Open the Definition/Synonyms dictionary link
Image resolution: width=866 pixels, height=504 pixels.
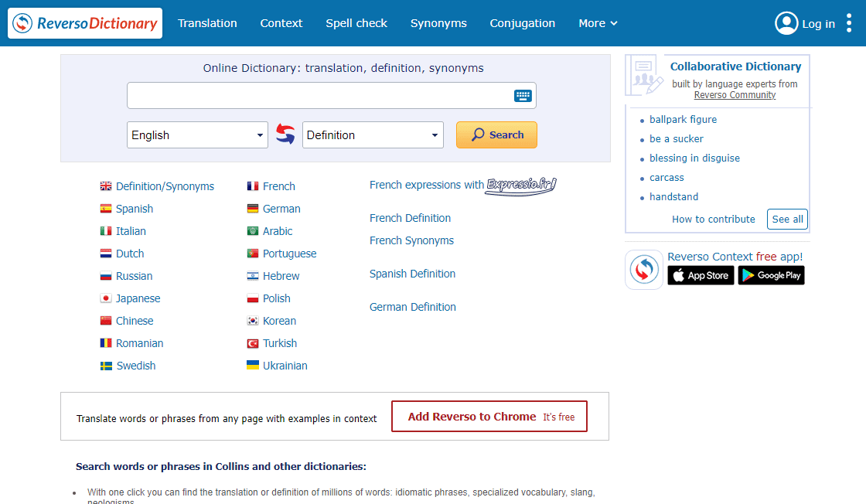click(165, 186)
